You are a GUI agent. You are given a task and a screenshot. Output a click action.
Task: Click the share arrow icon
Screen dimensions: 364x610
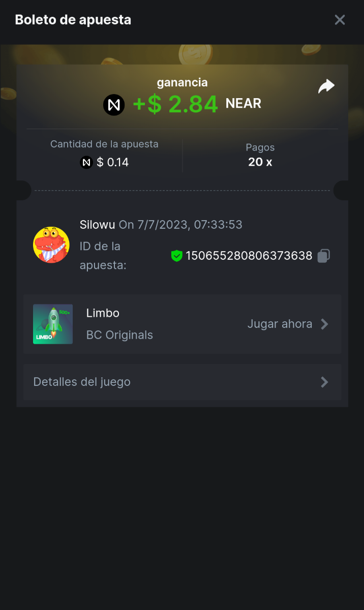click(x=326, y=86)
